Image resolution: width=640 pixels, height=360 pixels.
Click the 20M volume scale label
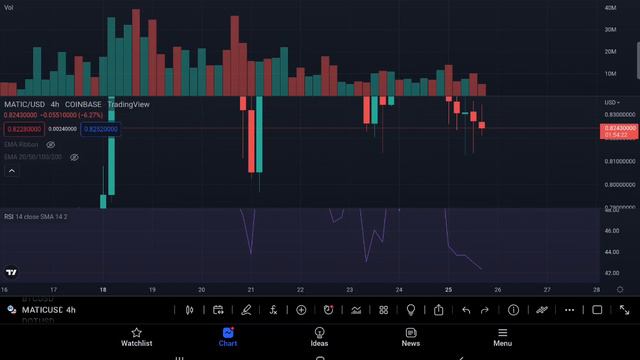pos(611,51)
